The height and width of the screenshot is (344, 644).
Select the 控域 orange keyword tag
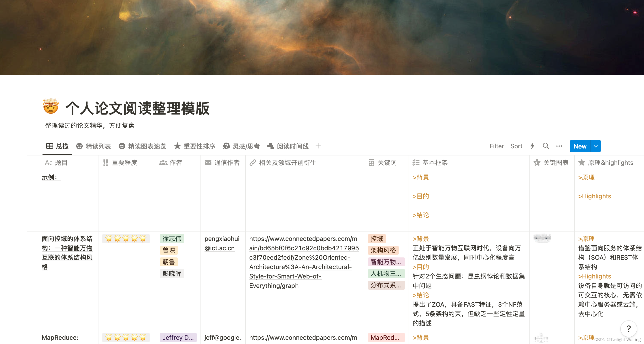377,239
